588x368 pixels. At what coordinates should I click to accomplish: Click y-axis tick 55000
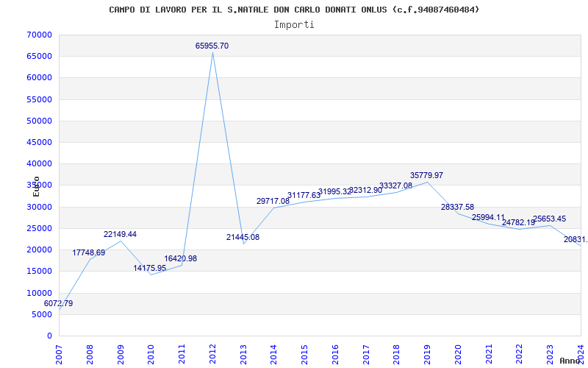click(40, 99)
